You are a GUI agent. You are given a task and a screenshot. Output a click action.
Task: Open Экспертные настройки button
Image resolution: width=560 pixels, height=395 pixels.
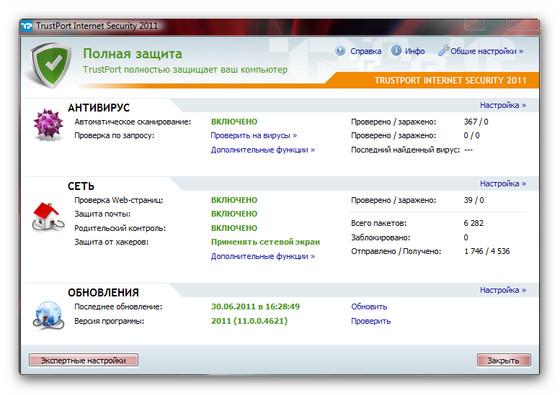point(84,360)
